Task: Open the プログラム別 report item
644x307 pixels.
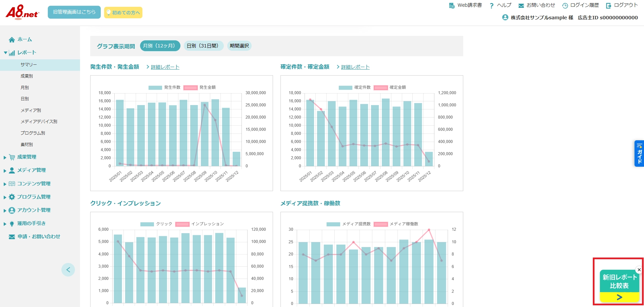Action: (33, 133)
